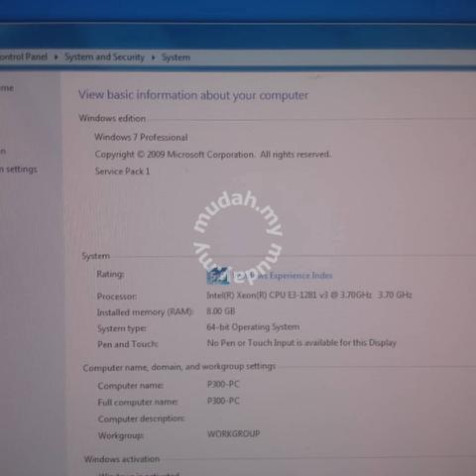Select the System breadcrumb item

tap(176, 58)
